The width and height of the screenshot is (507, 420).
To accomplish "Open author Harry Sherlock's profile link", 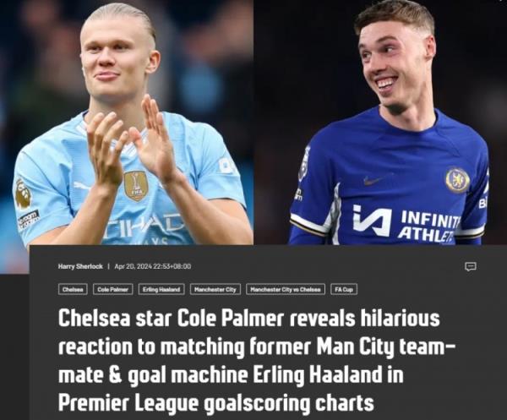I will click(80, 266).
